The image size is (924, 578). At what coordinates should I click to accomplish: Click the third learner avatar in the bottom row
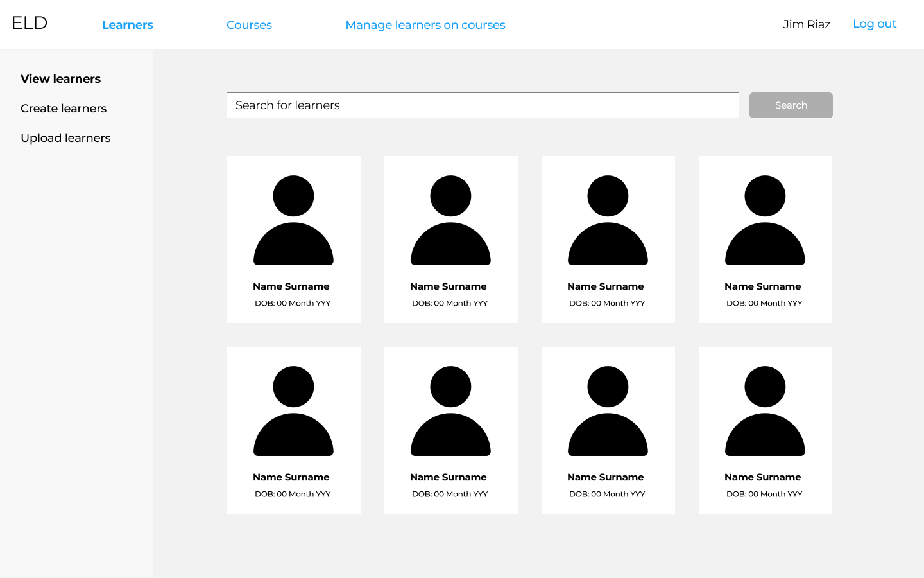[608, 411]
